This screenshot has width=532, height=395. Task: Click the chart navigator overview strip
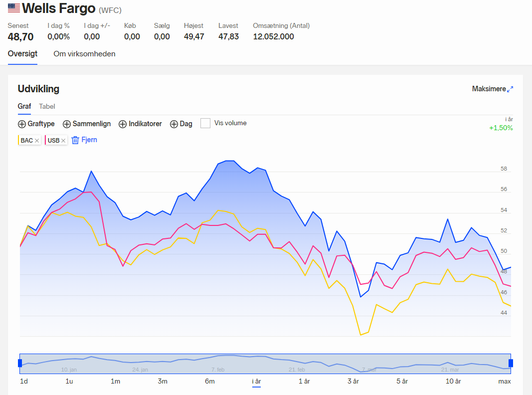[x=265, y=363]
